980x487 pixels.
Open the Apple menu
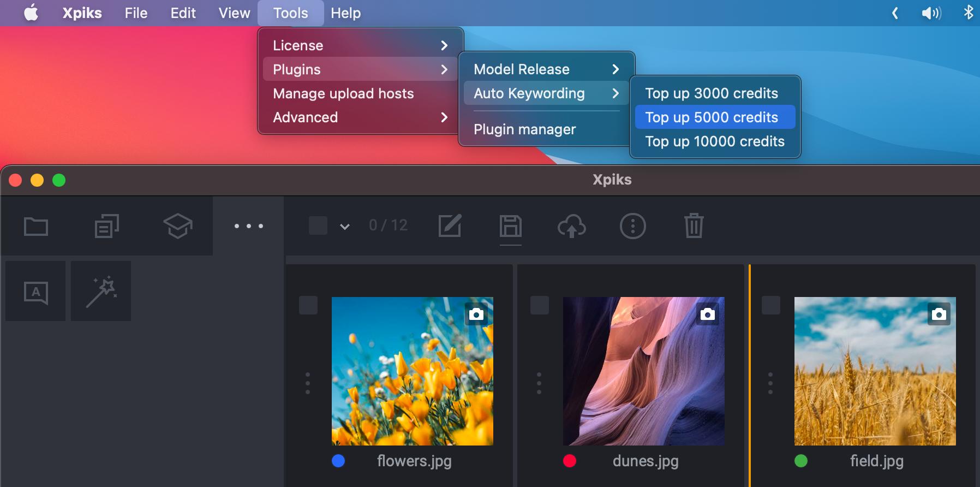pyautogui.click(x=31, y=13)
